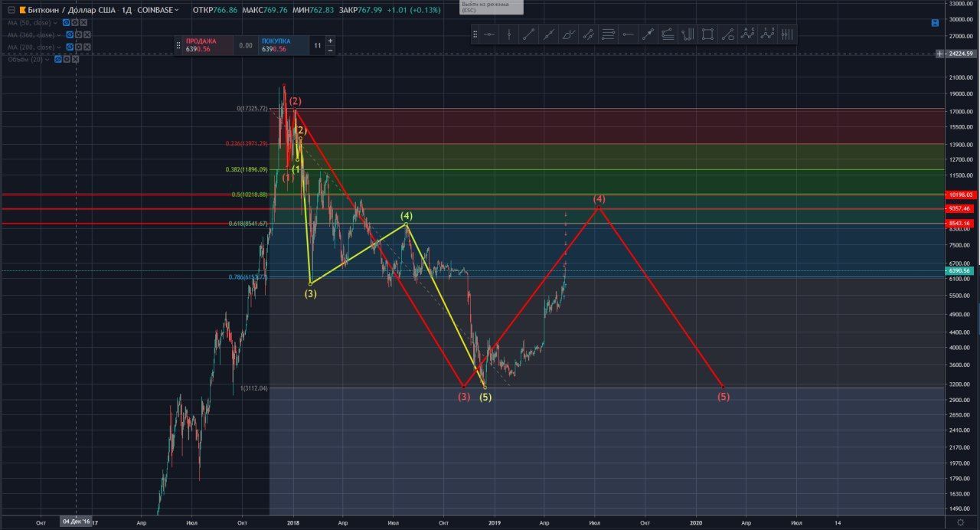Screen dimensions: 980x530
Task: Select the ABCD pattern wave tool
Action: 747,34
